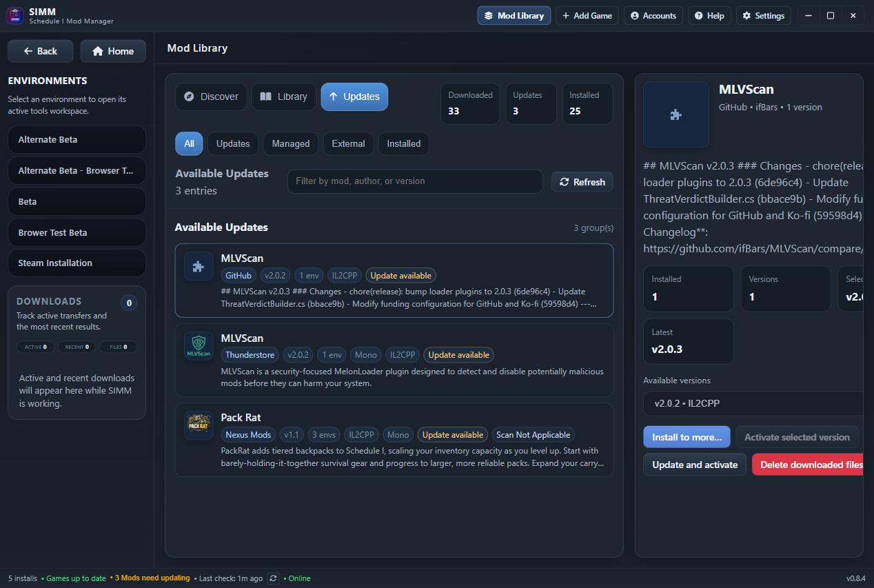Open the v2.0.2 • IL2CPP versions dropdown
Viewport: 874px width, 588px height.
[753, 403]
